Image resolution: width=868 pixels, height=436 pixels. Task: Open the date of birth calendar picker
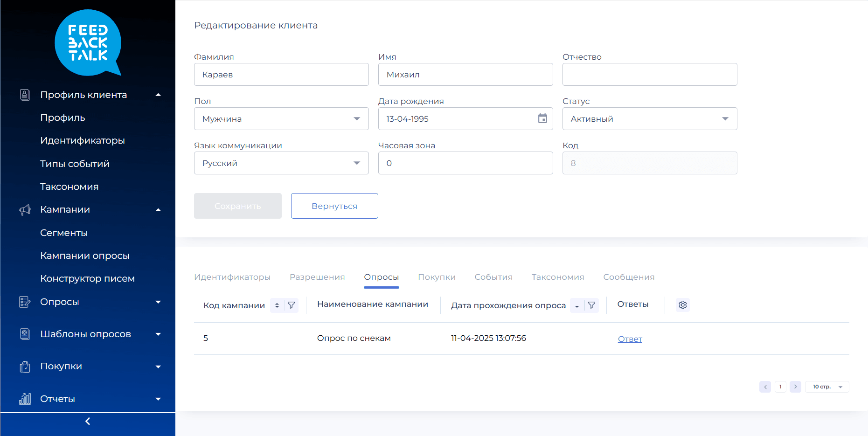(x=542, y=118)
